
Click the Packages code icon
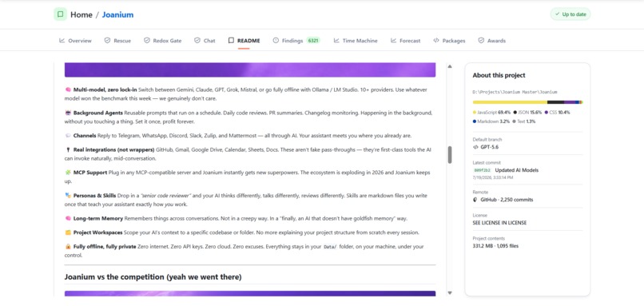436,40
